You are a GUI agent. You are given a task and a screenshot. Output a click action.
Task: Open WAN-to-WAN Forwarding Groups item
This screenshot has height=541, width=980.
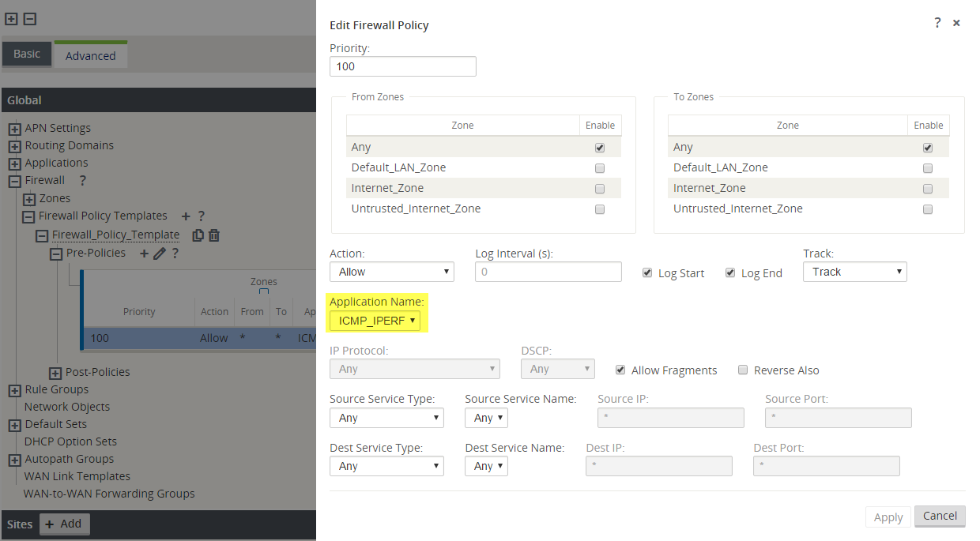click(109, 494)
